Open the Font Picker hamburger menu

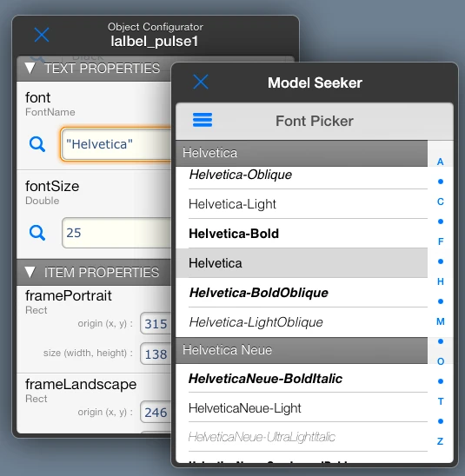[x=203, y=120]
